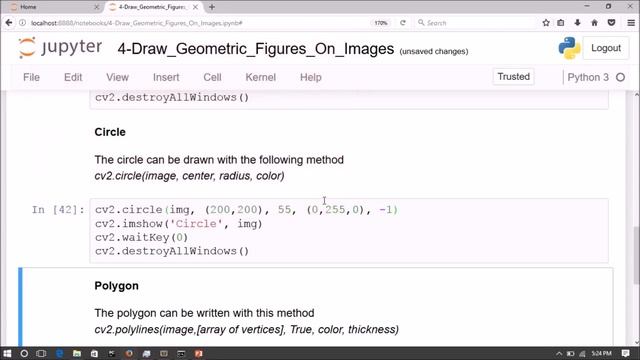The height and width of the screenshot is (360, 640).
Task: Close the Home tab
Action: click(x=97, y=7)
